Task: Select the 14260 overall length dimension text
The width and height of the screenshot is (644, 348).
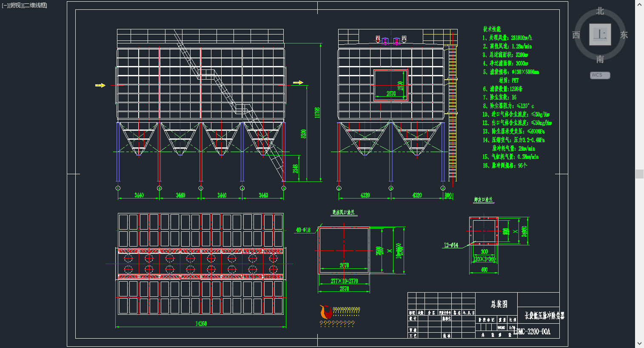Action: pyautogui.click(x=201, y=324)
